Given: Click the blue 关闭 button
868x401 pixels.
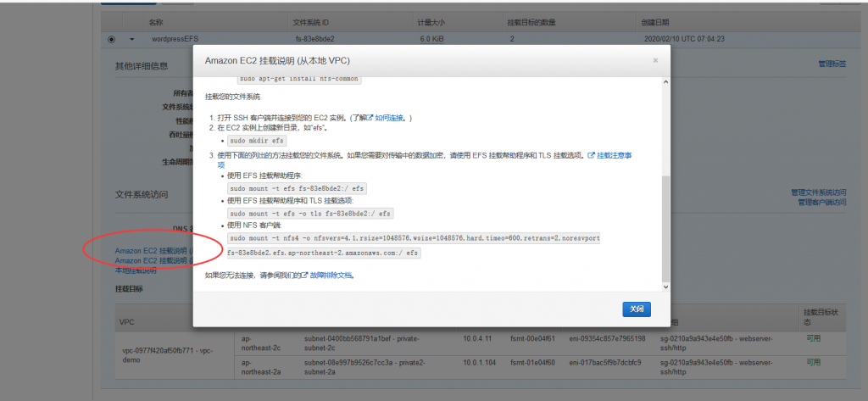Looking at the screenshot, I should point(636,309).
